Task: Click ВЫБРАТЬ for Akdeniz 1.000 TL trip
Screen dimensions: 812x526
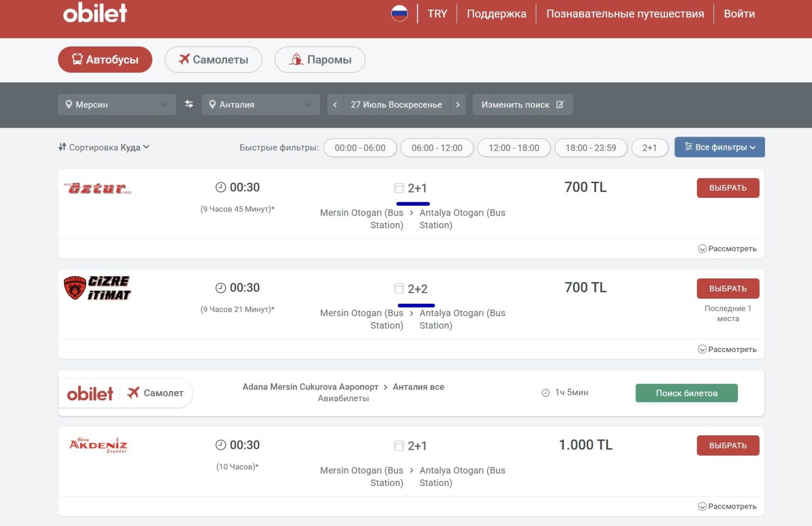Action: tap(728, 445)
